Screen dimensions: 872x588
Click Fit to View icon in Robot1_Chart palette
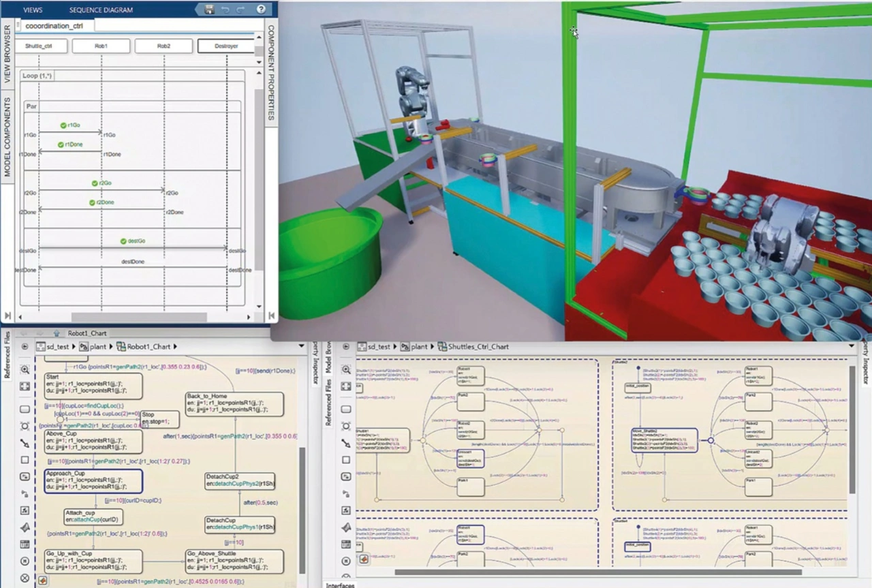pyautogui.click(x=25, y=386)
